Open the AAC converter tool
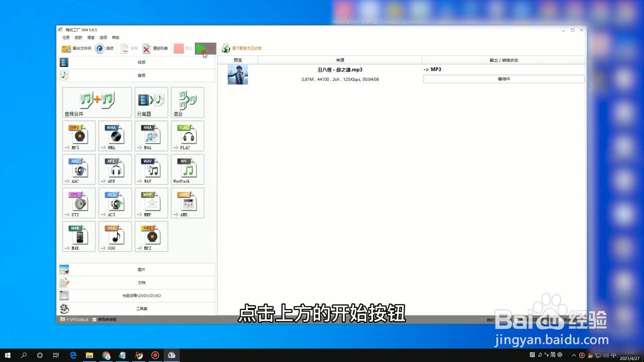This screenshot has width=644, height=362. click(78, 169)
